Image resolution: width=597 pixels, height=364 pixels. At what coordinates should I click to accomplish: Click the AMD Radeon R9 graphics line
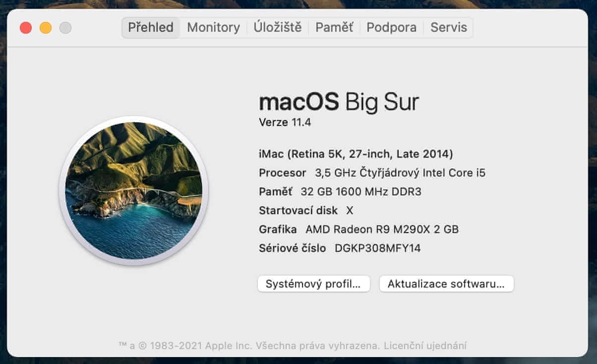point(358,229)
